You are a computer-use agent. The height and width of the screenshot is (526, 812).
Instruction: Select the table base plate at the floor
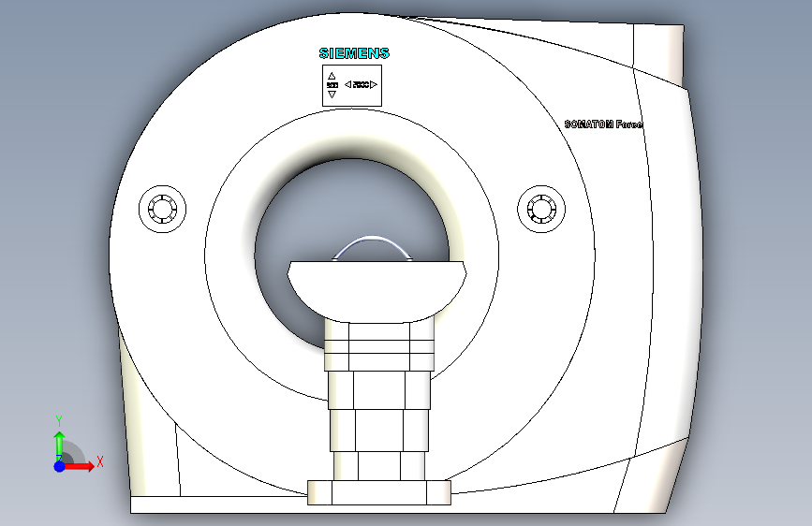379,492
